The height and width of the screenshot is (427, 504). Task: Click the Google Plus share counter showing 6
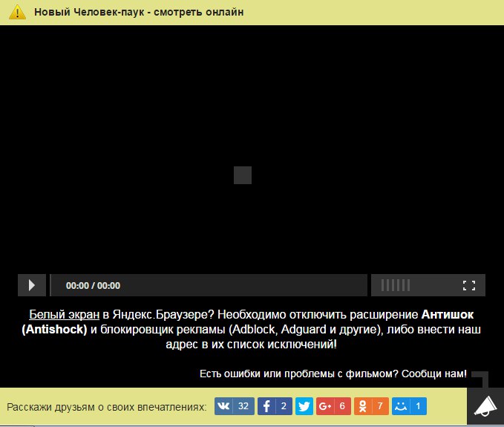[341, 406]
